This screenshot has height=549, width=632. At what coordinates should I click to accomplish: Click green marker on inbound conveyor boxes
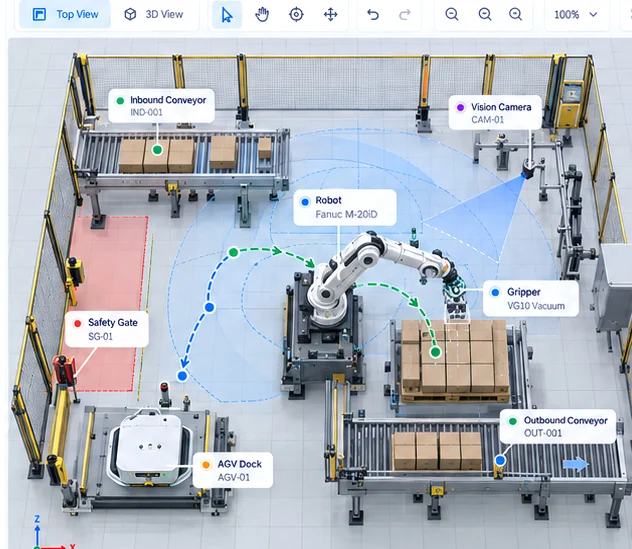click(157, 150)
